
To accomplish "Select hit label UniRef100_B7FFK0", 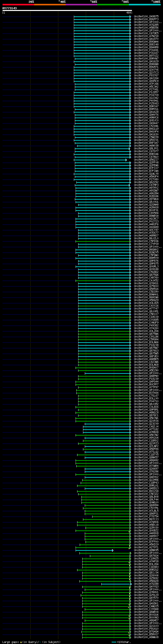I will [x=146, y=542].
